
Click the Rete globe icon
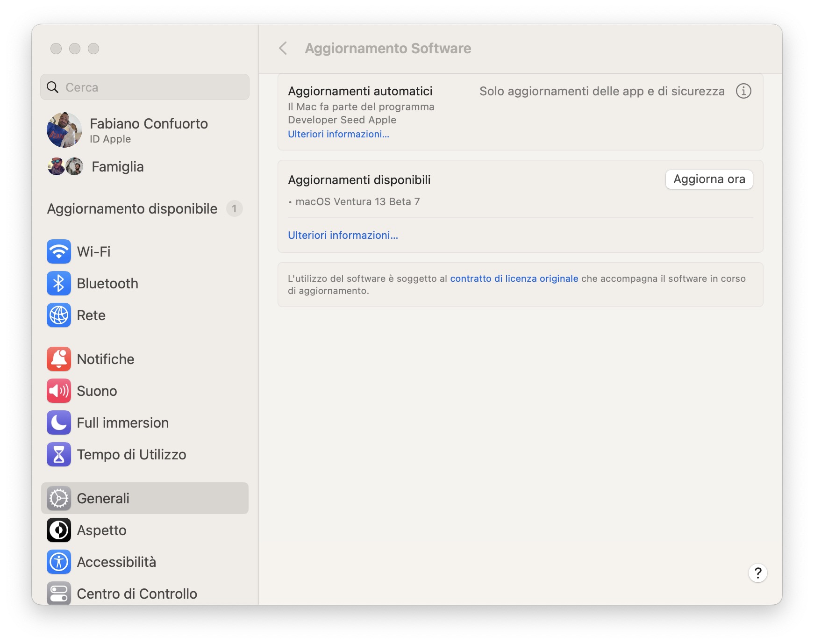coord(59,315)
